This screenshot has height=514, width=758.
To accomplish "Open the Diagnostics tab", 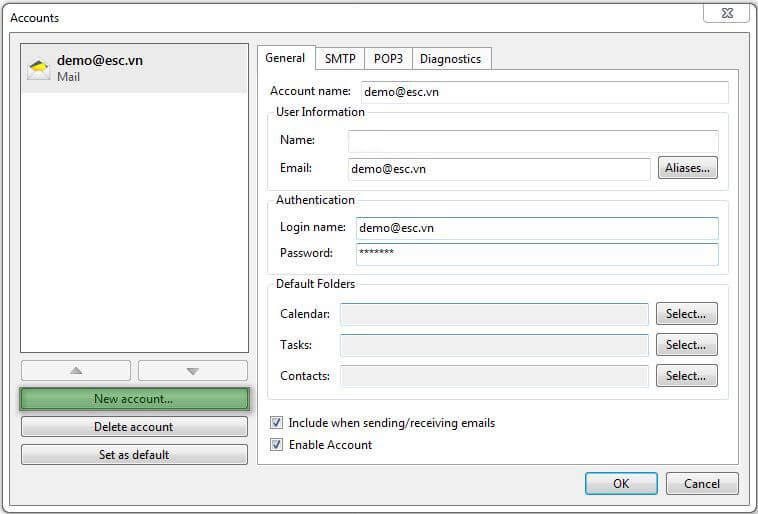I will 451,59.
